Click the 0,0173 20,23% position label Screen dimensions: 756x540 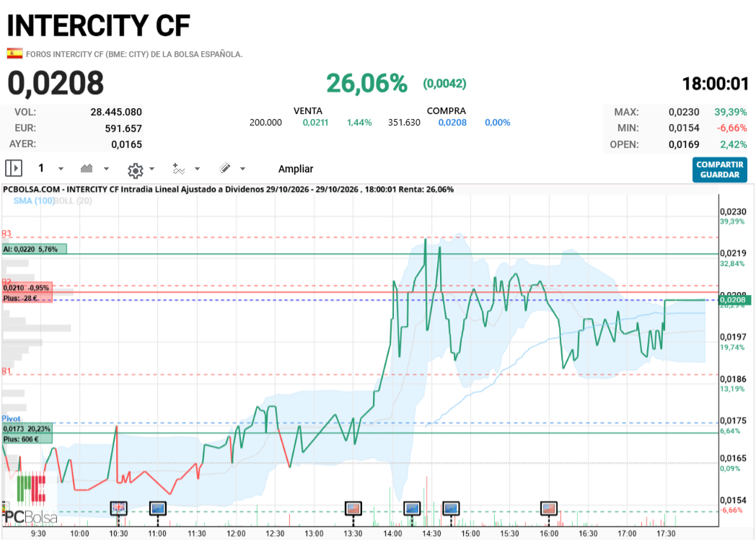coord(27,429)
